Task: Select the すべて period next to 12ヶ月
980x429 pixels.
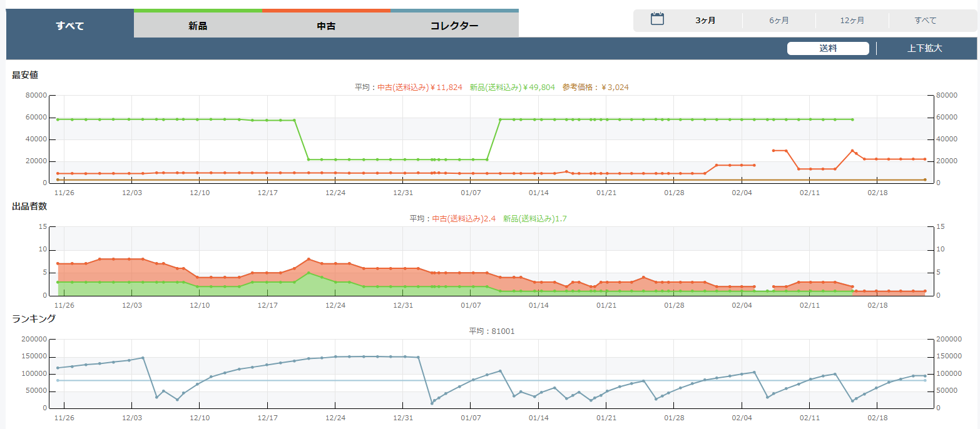Action: click(926, 21)
